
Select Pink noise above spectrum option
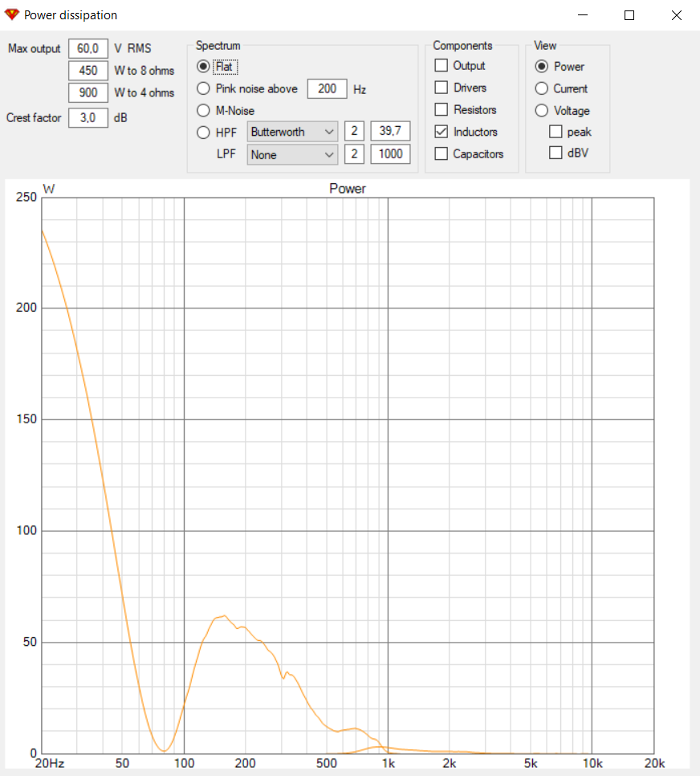(203, 88)
